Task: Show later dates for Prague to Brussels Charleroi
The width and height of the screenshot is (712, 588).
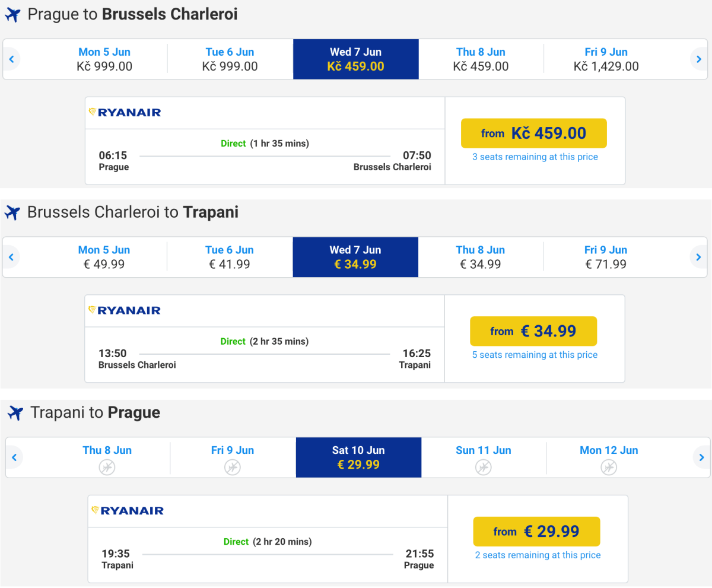Action: click(x=699, y=59)
